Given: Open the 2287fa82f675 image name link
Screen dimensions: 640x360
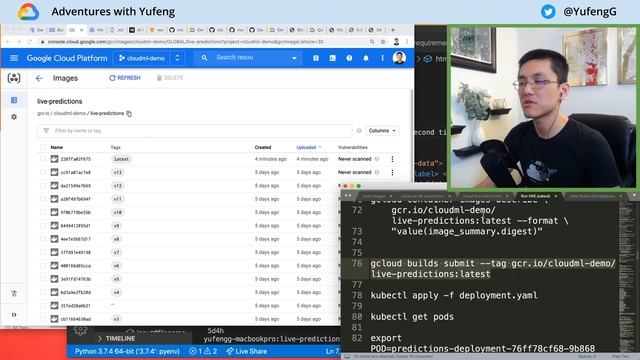Looking at the screenshot, I should click(x=76, y=159).
